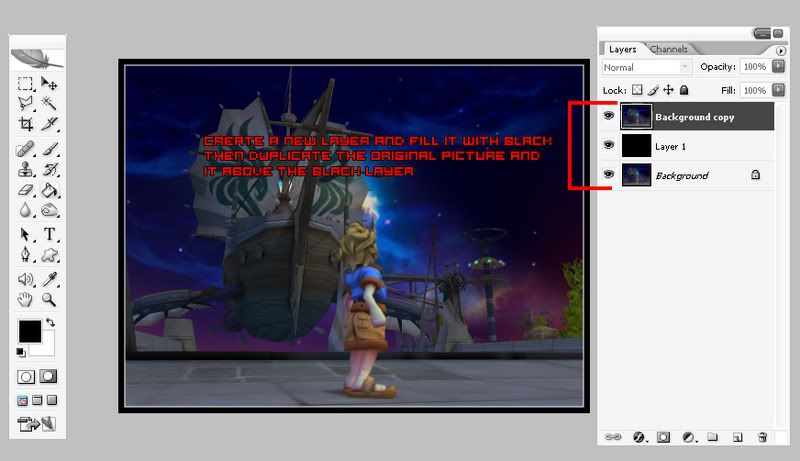
Task: Open the Normal blend mode dropdown
Action: [646, 67]
